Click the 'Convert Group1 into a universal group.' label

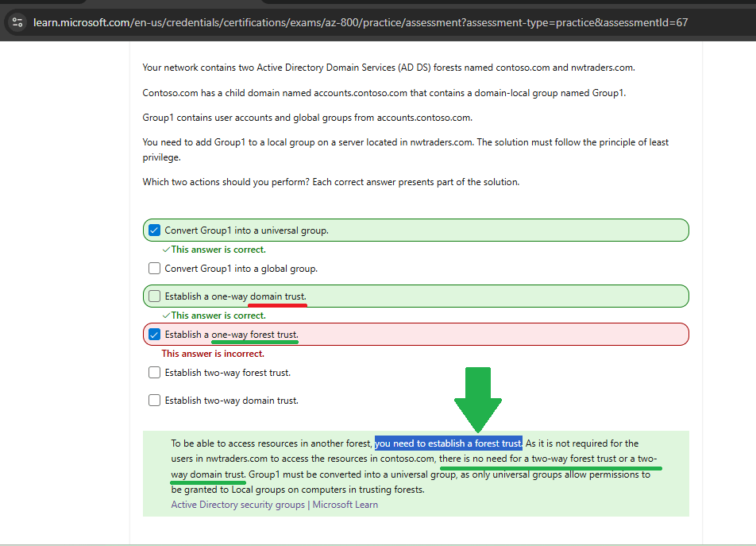(x=246, y=230)
